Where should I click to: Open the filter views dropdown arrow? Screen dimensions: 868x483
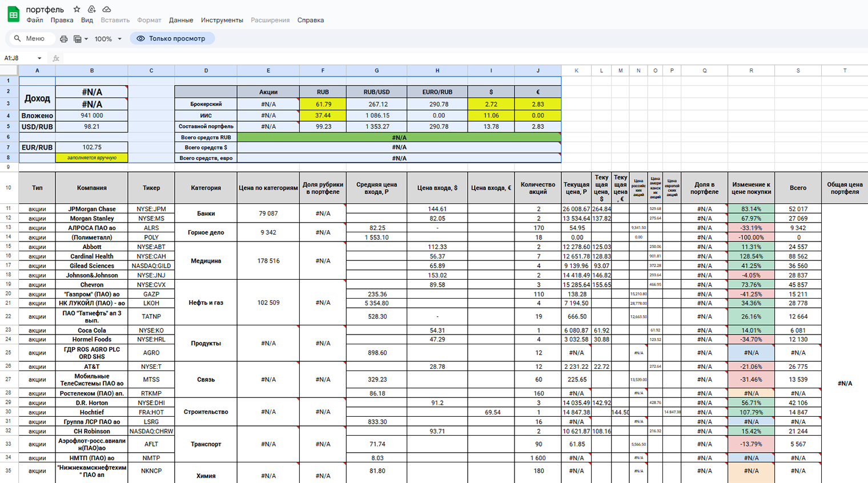coord(86,39)
